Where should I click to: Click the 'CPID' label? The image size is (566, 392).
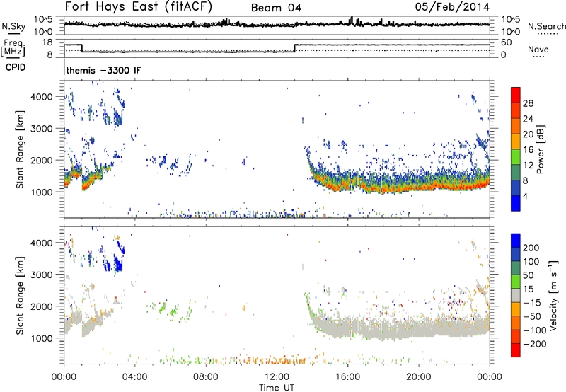[x=16, y=67]
